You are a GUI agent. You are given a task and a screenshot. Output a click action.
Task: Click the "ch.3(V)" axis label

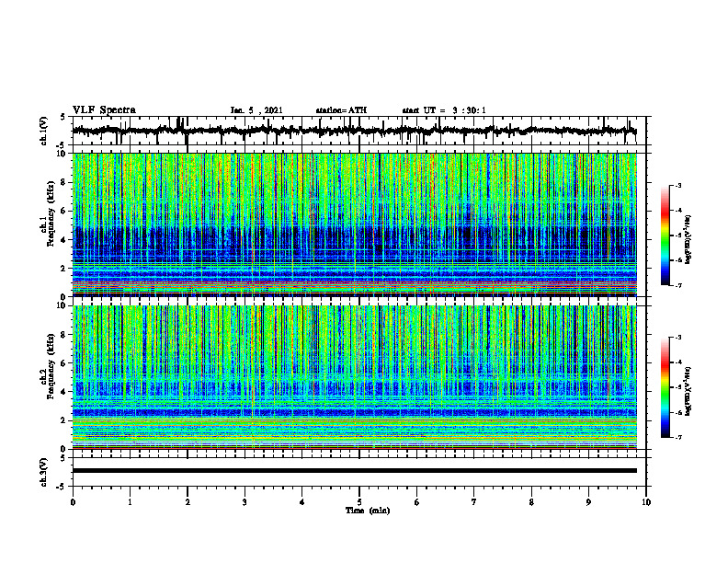(43, 472)
